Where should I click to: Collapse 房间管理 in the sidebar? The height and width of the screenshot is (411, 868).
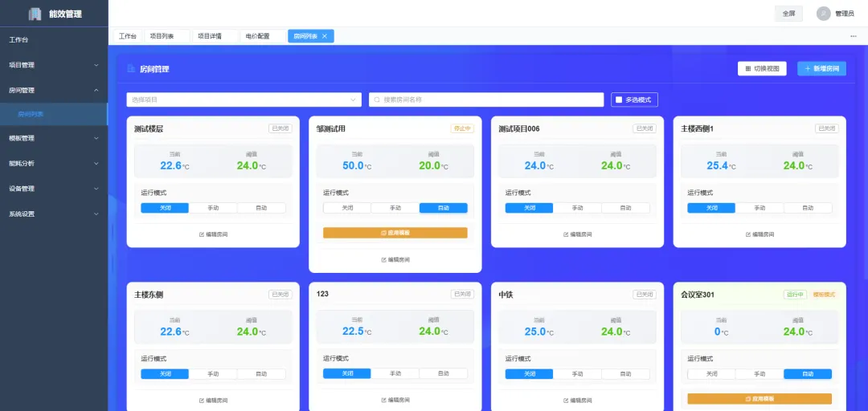point(54,90)
